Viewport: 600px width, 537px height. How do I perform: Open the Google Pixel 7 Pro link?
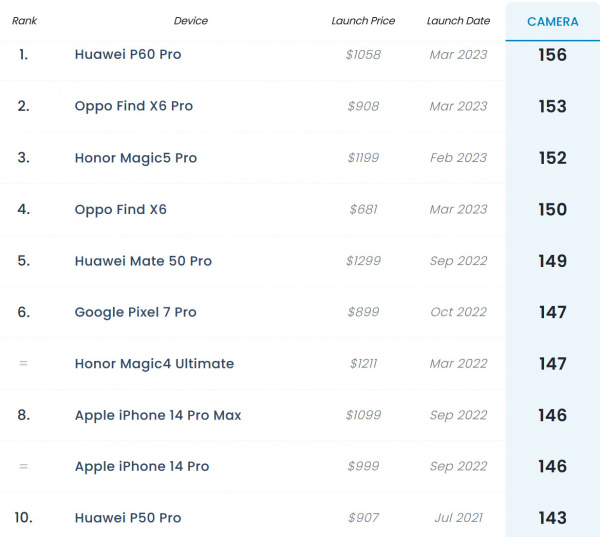135,312
